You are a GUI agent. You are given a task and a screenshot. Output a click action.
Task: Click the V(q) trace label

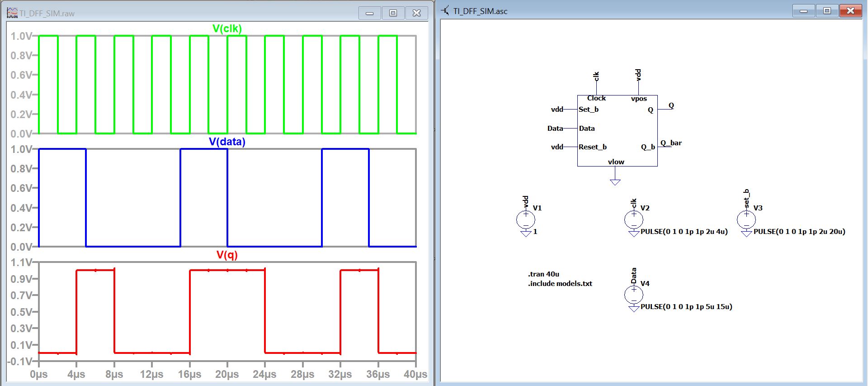tap(227, 255)
